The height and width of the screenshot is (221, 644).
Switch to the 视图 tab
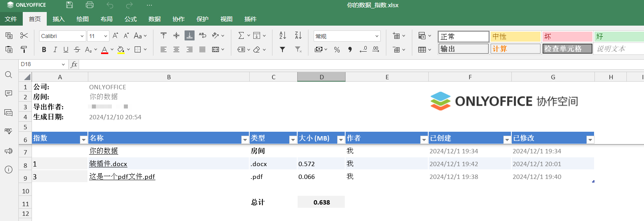click(x=227, y=19)
